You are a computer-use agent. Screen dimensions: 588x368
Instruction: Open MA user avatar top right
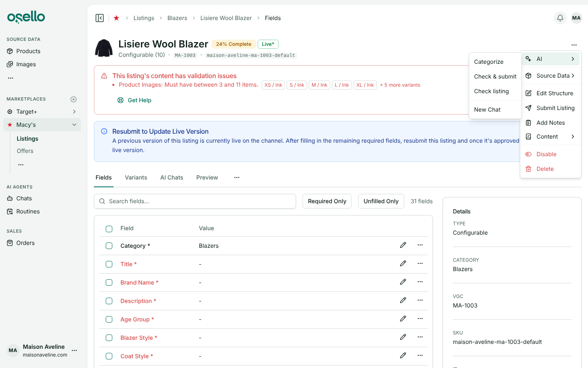coord(576,18)
